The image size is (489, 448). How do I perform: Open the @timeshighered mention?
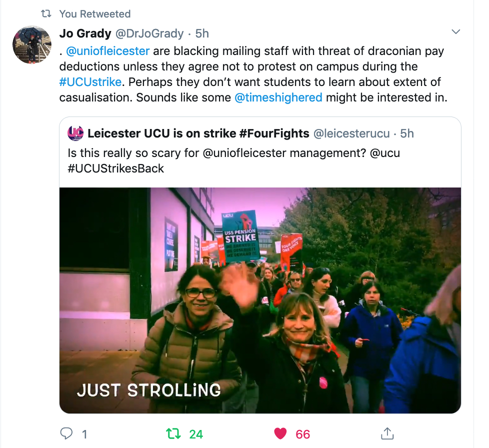click(x=278, y=97)
